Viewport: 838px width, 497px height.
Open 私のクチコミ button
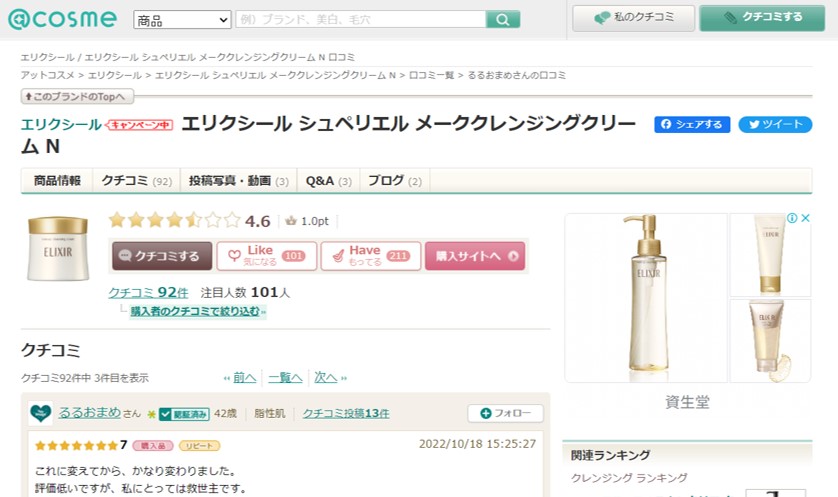click(633, 18)
